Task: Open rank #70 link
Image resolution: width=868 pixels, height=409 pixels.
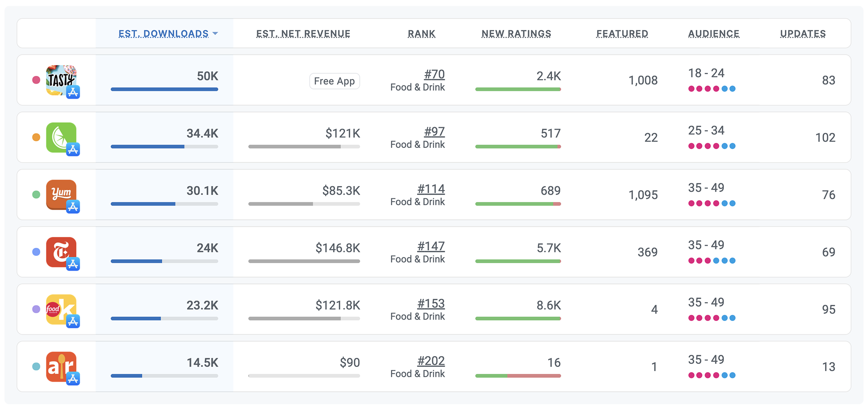Action: coord(434,74)
